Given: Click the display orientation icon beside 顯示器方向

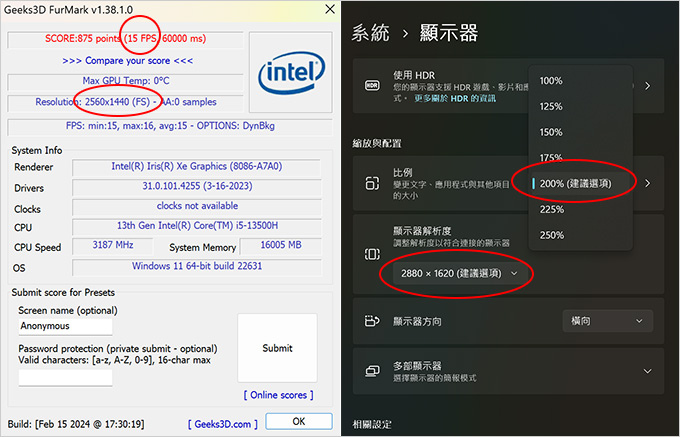Looking at the screenshot, I should [x=372, y=321].
